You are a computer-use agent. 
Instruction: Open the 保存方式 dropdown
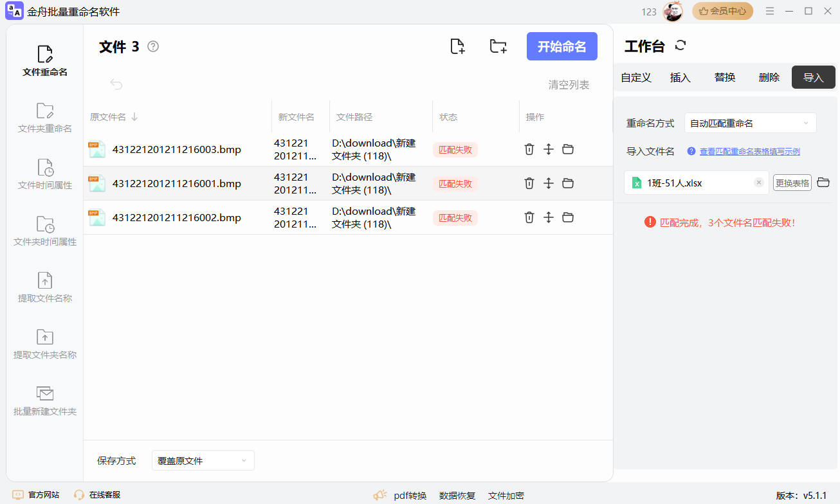[x=203, y=460]
